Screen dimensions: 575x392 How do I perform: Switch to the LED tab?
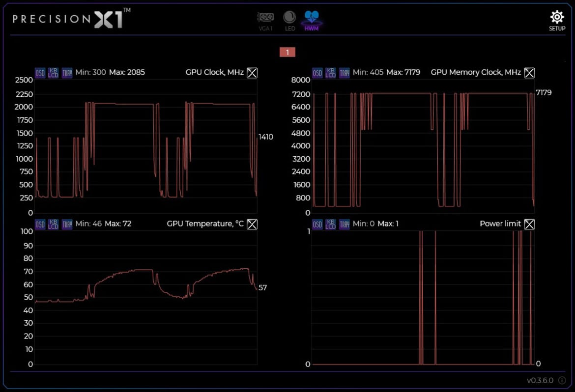tap(289, 21)
